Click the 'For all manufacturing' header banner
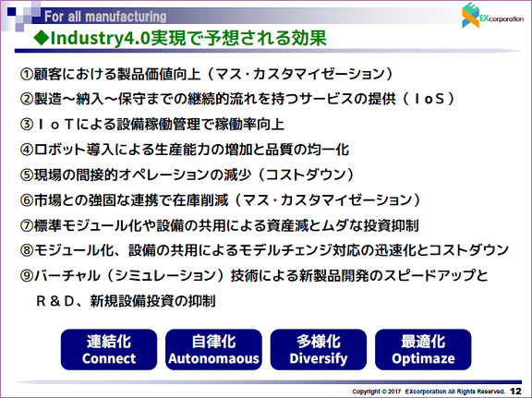The height and width of the screenshot is (398, 532). tap(105, 17)
